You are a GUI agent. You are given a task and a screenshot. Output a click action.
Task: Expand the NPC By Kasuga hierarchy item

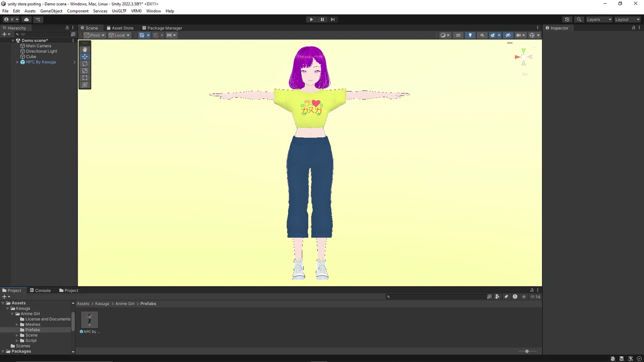tap(17, 62)
